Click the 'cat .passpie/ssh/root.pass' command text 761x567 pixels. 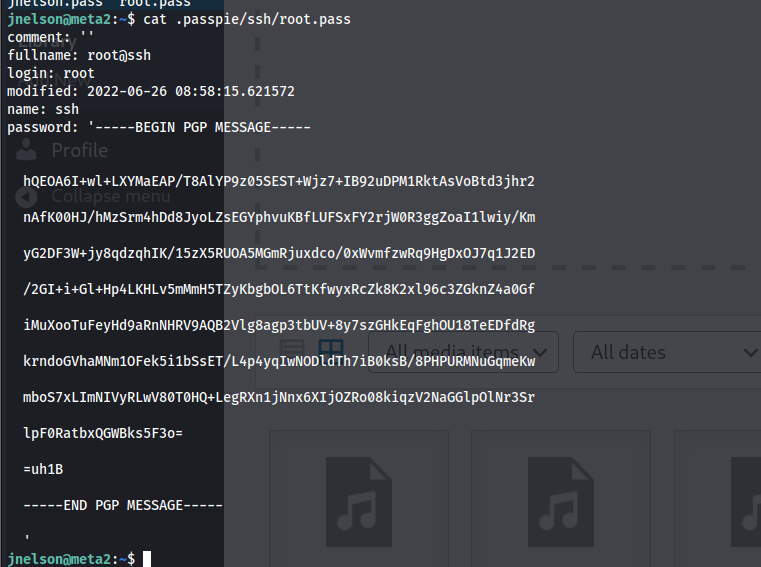[x=247, y=19]
